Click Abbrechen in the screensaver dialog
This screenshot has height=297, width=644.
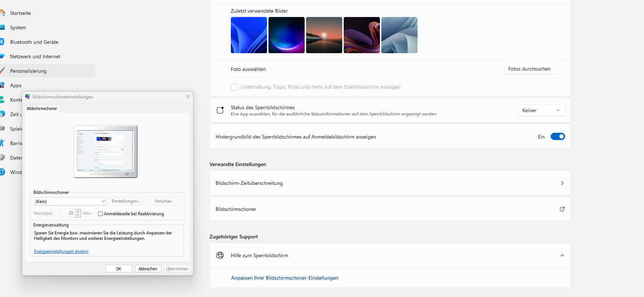click(x=148, y=269)
